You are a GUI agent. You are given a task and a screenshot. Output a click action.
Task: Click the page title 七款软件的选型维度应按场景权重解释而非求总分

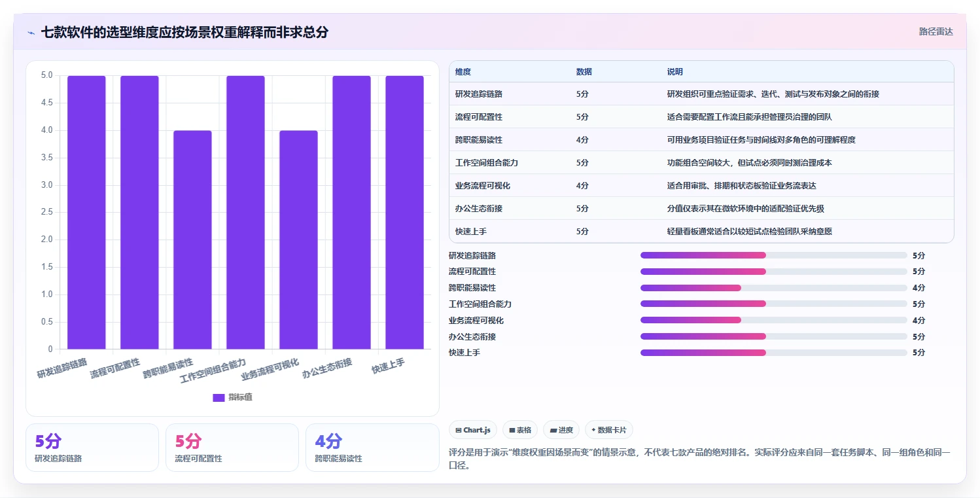click(184, 31)
